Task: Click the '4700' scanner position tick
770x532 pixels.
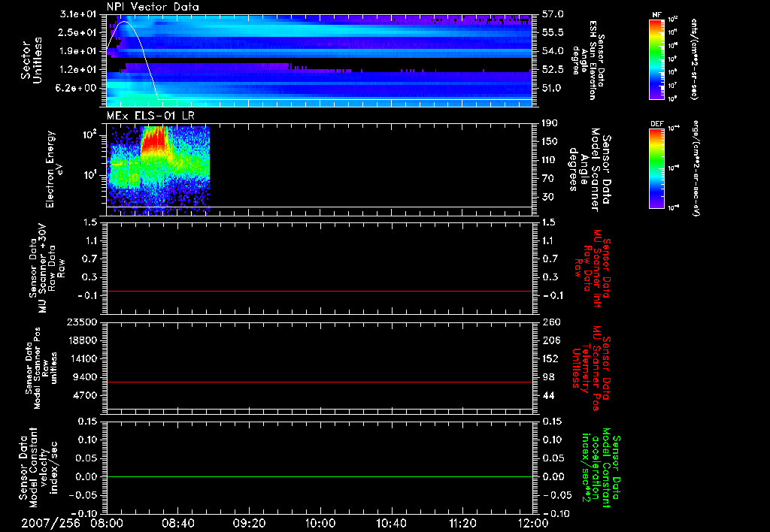Action: 84,395
